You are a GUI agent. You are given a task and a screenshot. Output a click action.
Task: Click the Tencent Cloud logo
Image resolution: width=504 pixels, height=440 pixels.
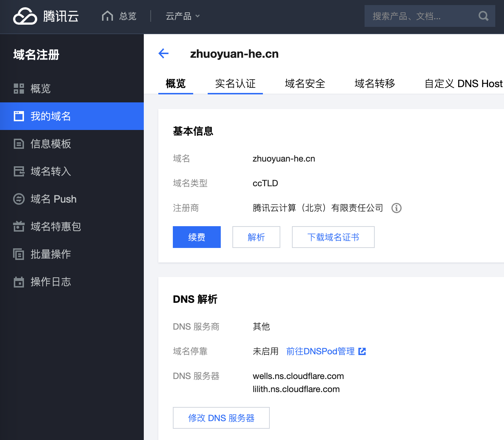coord(46,16)
